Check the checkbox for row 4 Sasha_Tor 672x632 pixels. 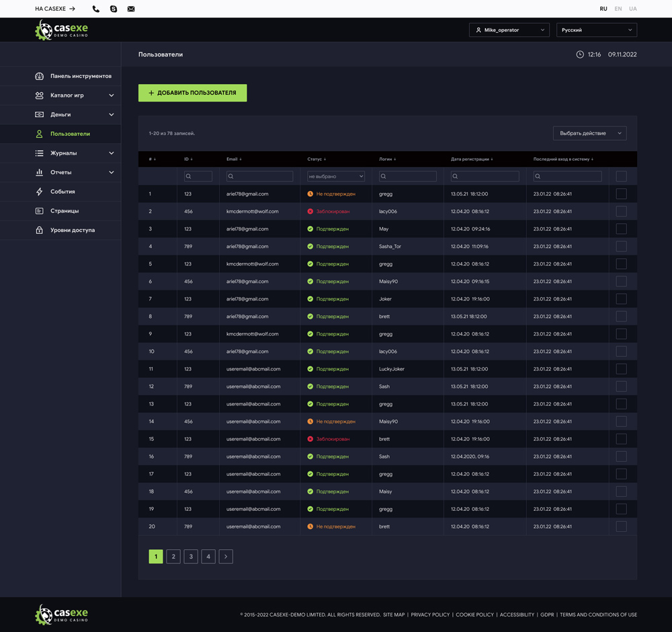tap(622, 247)
